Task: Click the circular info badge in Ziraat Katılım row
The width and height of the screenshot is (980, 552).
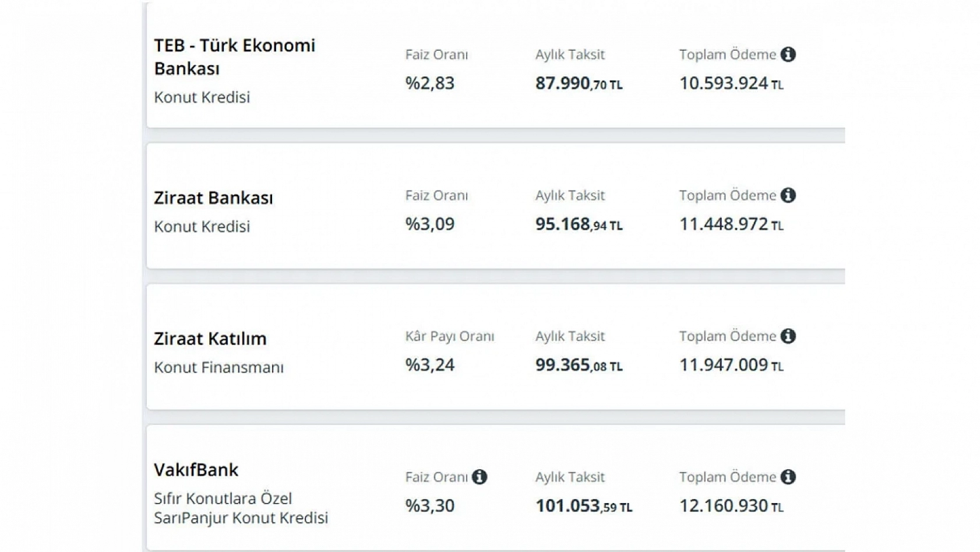Action: [x=789, y=336]
